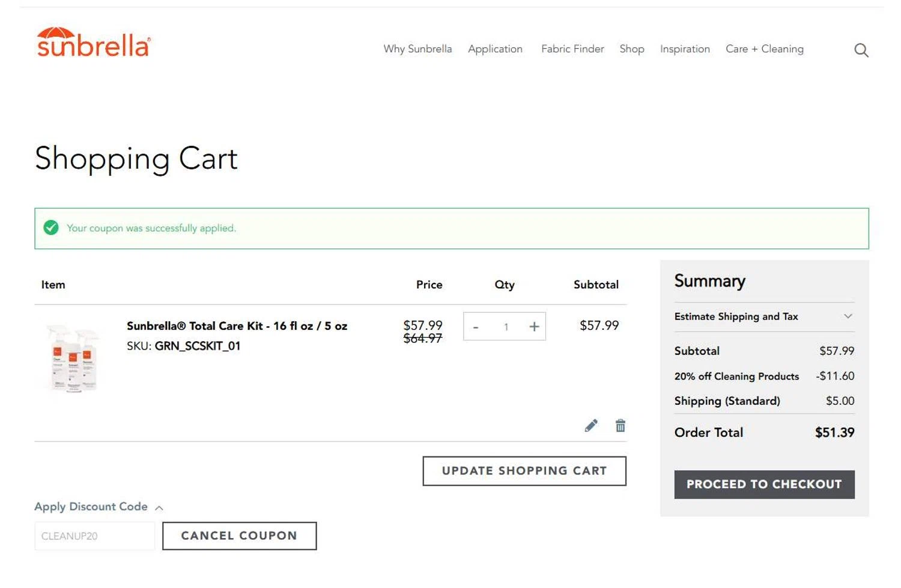
Task: Click Cancel Coupon button
Action: (239, 536)
